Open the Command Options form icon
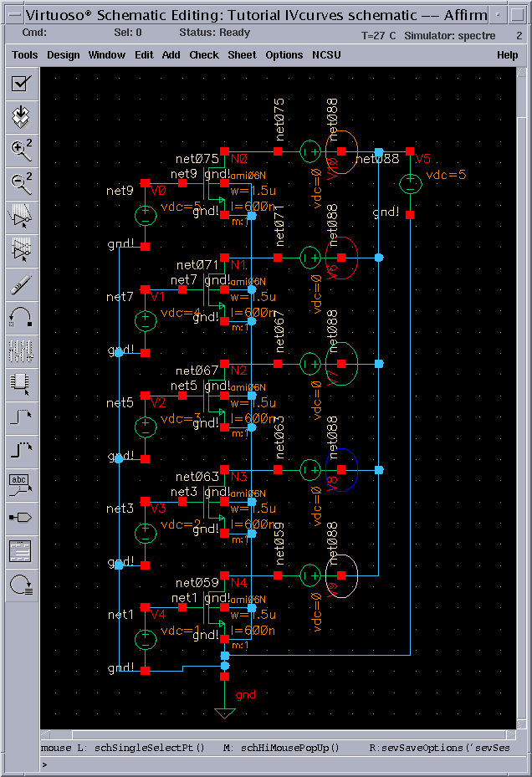The width and height of the screenshot is (532, 777). click(x=21, y=552)
